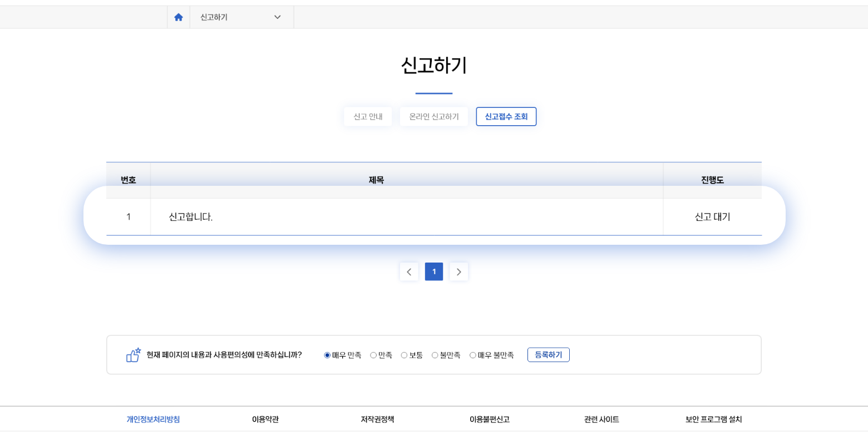
Task: Choose the 불만족 radio option
Action: 435,355
